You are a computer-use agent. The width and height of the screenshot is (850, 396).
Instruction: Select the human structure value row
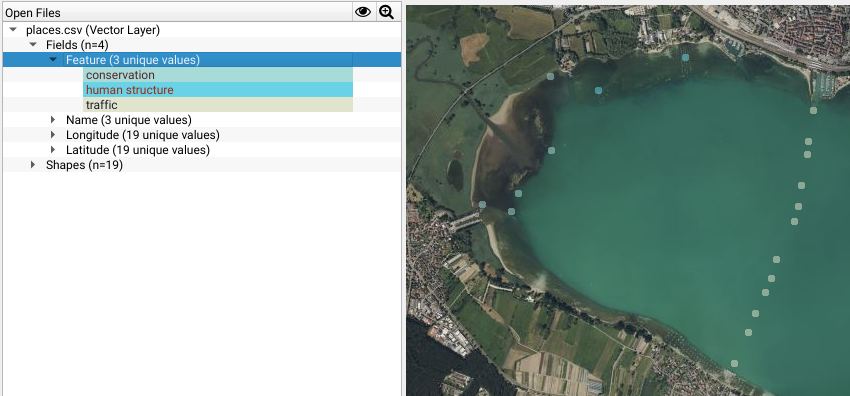pyautogui.click(x=218, y=90)
